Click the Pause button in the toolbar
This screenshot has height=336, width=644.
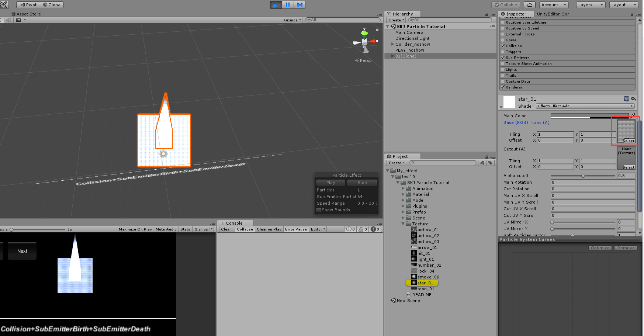tap(288, 5)
